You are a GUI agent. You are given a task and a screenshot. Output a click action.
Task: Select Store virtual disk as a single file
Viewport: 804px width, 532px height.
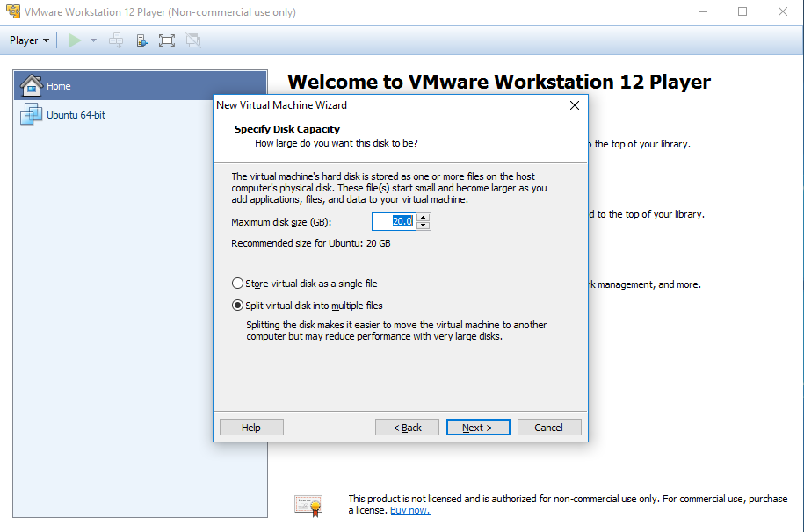point(305,284)
